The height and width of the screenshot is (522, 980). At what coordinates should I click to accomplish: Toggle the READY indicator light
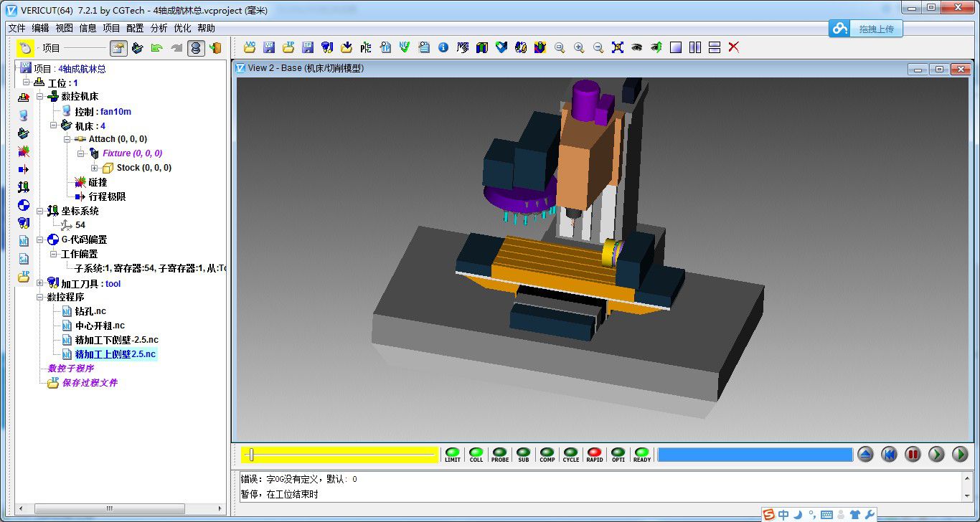642,455
